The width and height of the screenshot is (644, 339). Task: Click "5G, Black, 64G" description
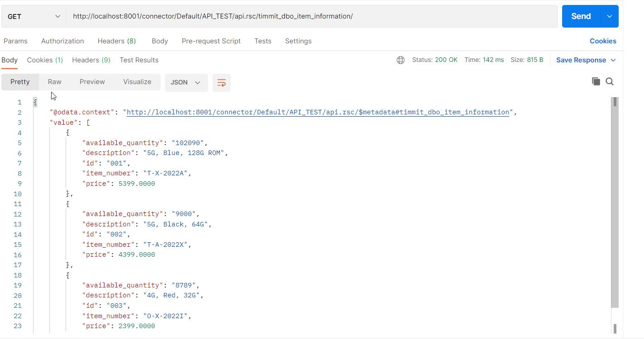[176, 224]
